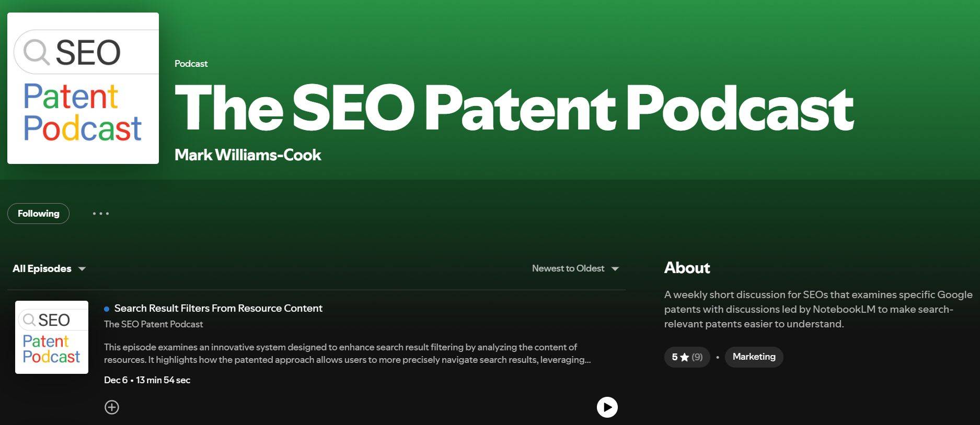Click the Mark Williams-Cook author name
Viewport: 980px width, 425px height.
tap(248, 155)
